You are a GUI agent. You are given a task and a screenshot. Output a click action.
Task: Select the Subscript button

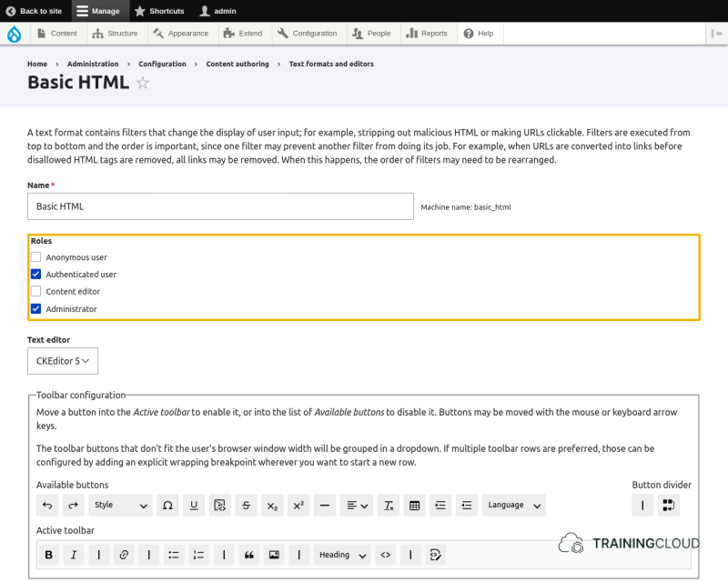[272, 505]
